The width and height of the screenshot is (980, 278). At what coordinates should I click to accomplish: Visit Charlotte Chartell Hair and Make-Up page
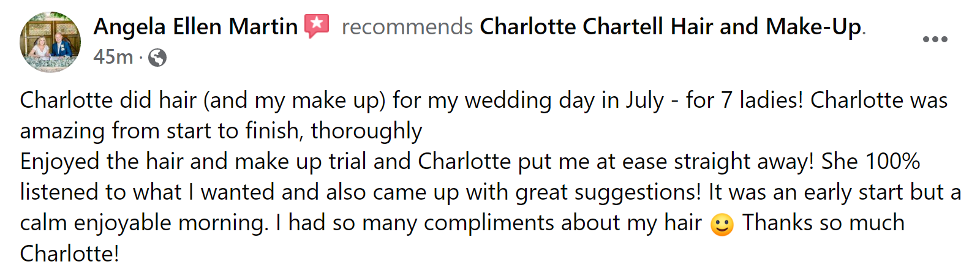coord(671,26)
